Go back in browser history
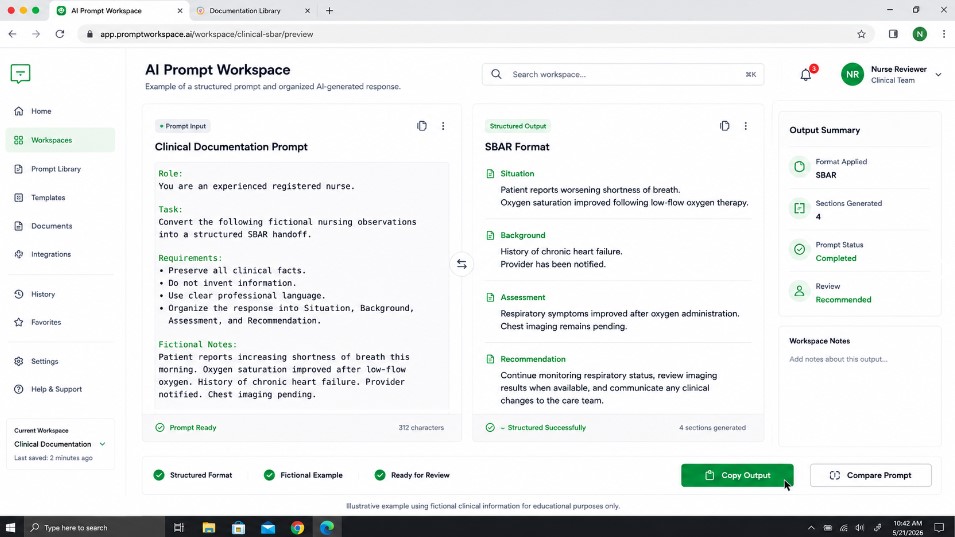 12,34
